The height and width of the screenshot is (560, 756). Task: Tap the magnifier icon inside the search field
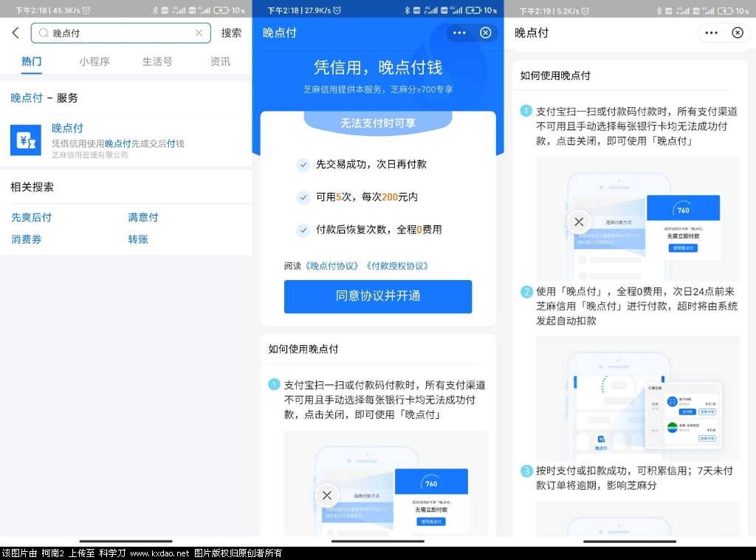pyautogui.click(x=44, y=33)
